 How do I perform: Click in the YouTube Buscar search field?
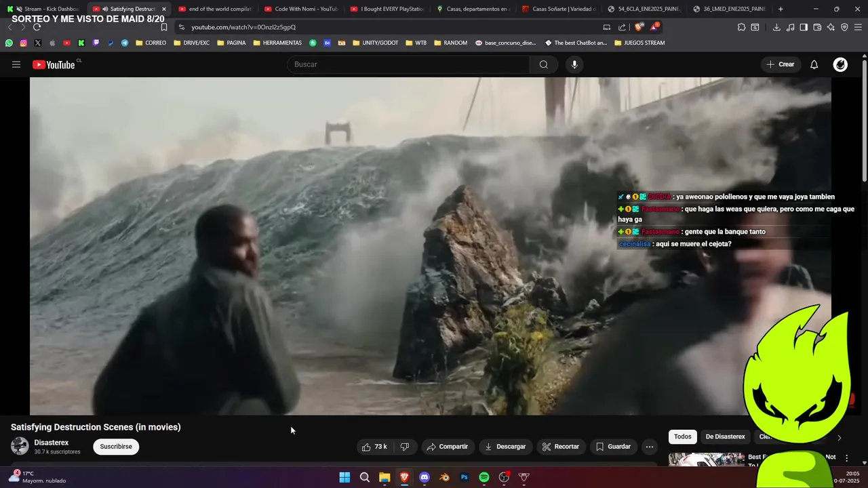coord(408,64)
